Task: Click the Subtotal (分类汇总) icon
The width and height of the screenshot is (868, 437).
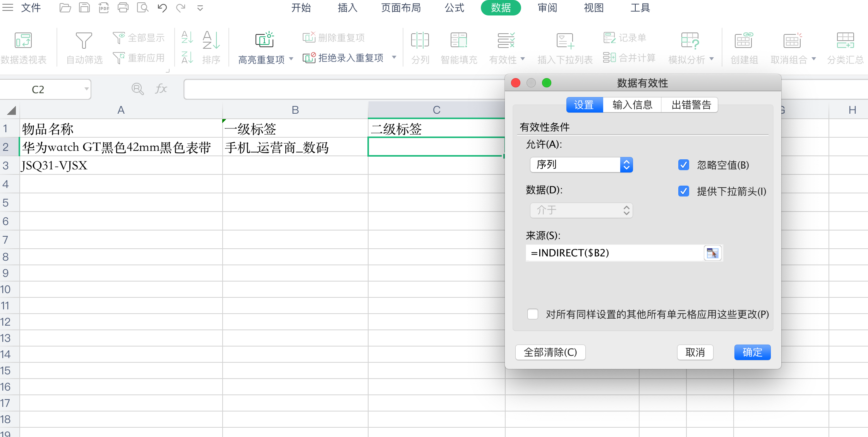Action: point(846,40)
